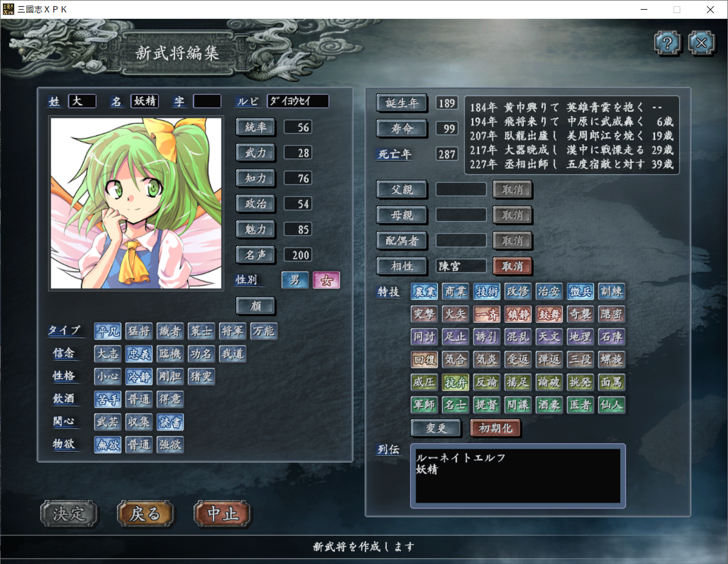
Task: Toggle the 混乱 skill
Action: tap(517, 337)
